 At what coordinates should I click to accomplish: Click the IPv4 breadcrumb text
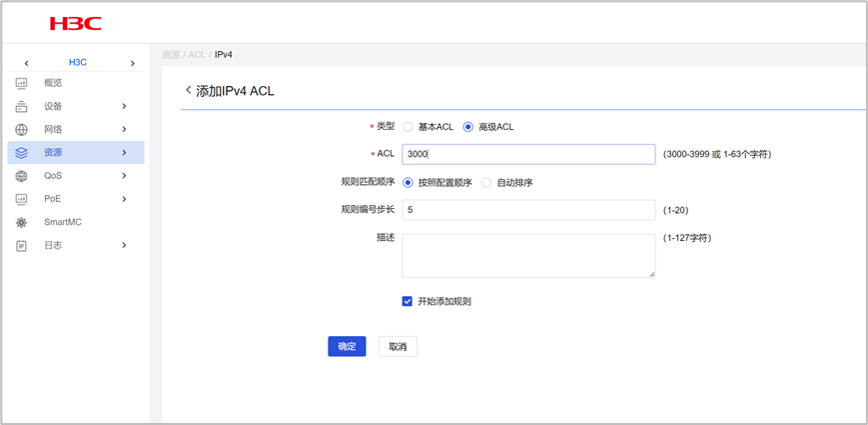coord(223,54)
